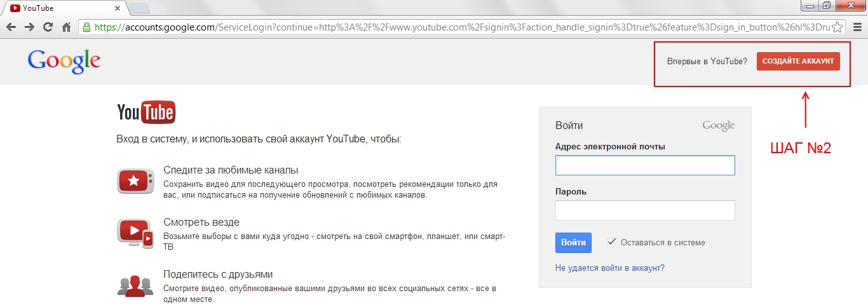Image resolution: width=868 pixels, height=307 pixels.
Task: Click the 'Адрес электронной почты' label
Action: [x=610, y=147]
